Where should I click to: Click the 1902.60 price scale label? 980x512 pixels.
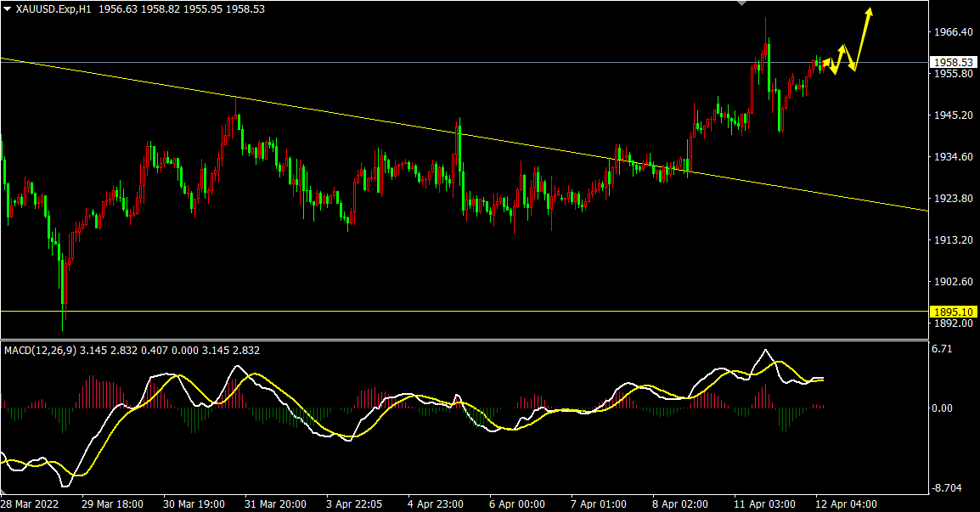click(952, 282)
